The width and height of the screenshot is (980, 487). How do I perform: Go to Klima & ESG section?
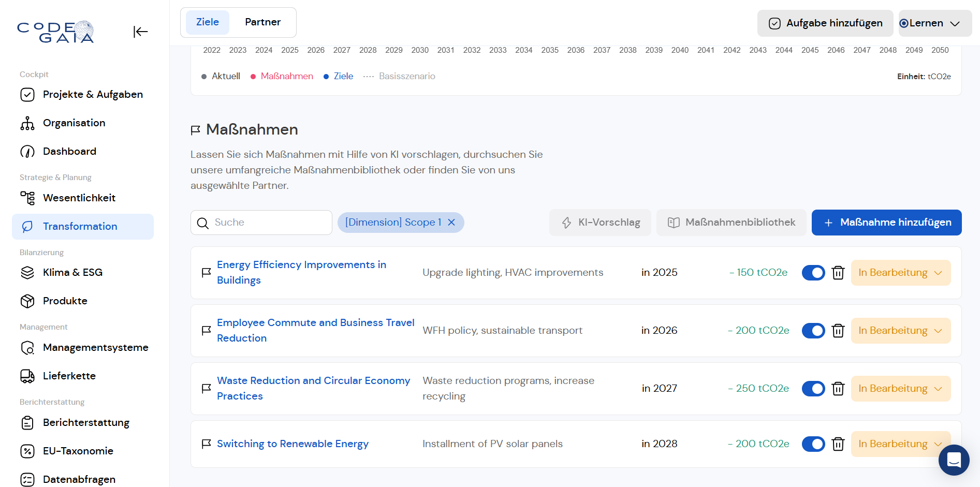(72, 273)
